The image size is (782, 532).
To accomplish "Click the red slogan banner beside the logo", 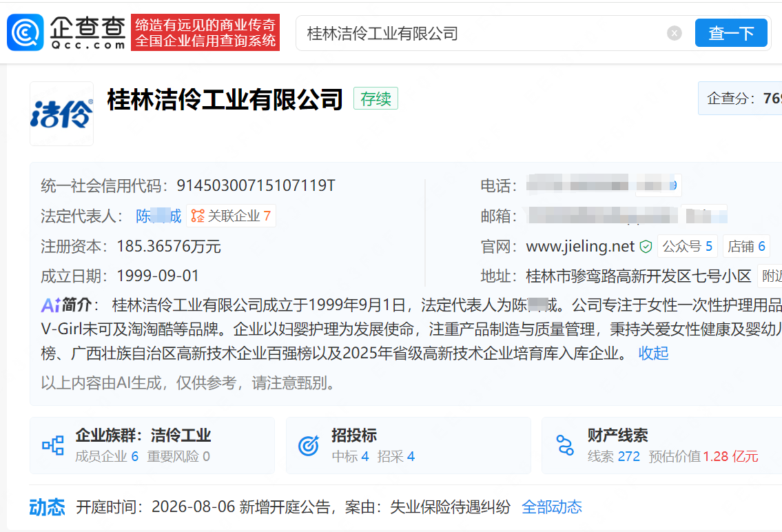I will 205,32.
